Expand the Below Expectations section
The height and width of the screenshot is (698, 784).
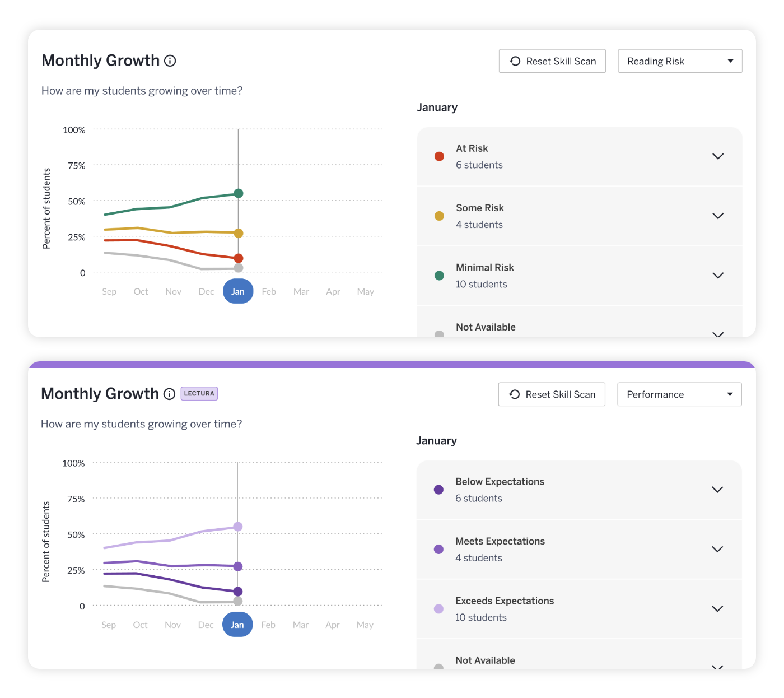[x=717, y=490]
